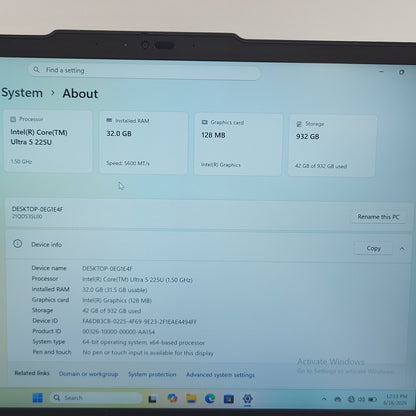Screen dimensions: 416x416
Task: Click the Device ID value text
Action: (139, 321)
